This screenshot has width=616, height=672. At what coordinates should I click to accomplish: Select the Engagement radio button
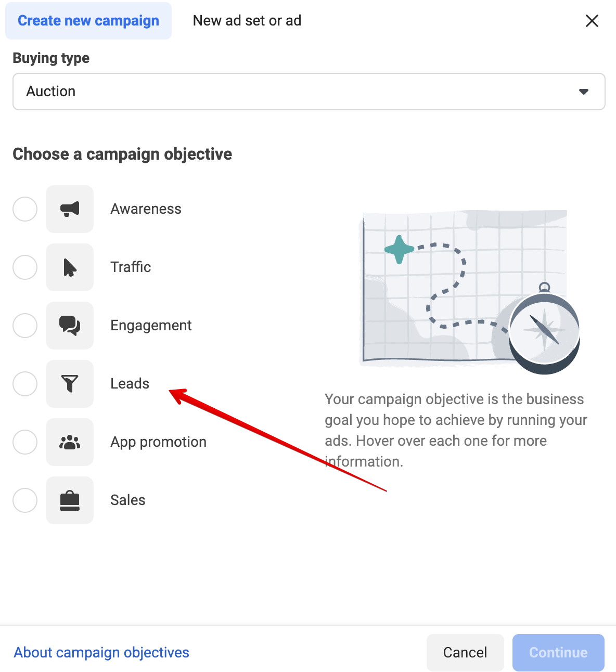tap(25, 326)
